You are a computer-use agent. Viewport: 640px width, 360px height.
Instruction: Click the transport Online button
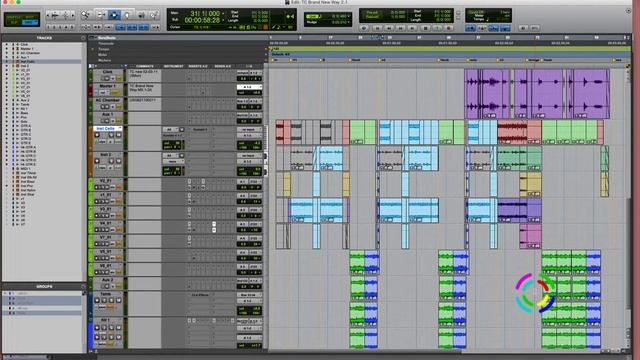click(x=364, y=28)
